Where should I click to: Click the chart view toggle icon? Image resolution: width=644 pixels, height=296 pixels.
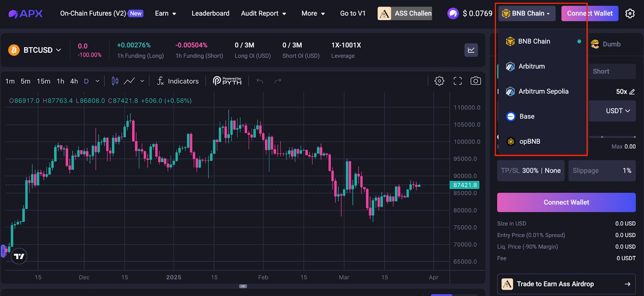point(471,50)
